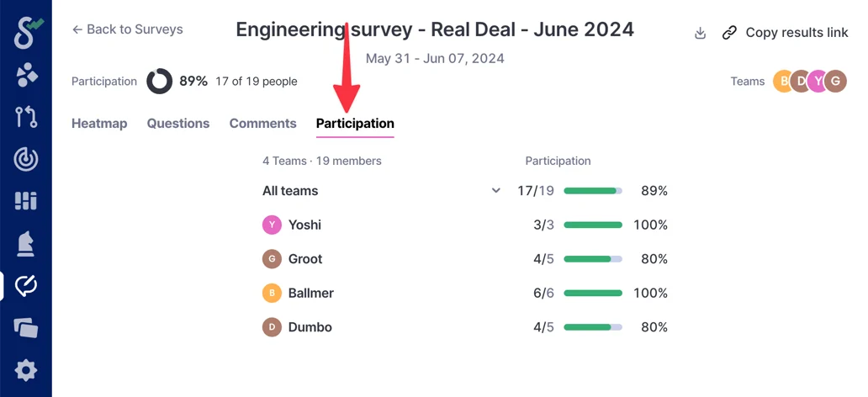Image resolution: width=868 pixels, height=397 pixels.
Task: Click the Swarmia logo in the sidebar
Action: (26, 32)
